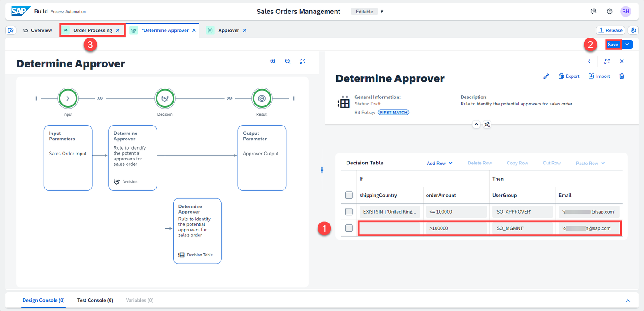Click the pin header icon
This screenshot has width=644, height=311.
pos(487,124)
